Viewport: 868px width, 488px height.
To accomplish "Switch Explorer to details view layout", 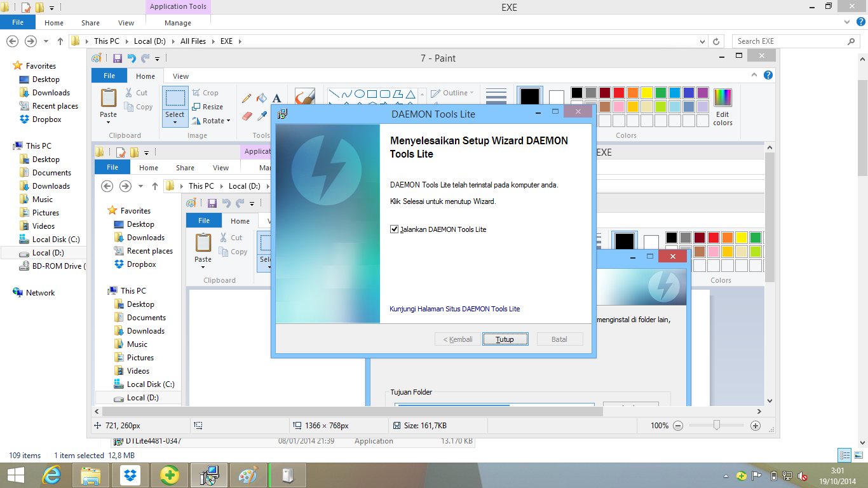I will point(844,455).
